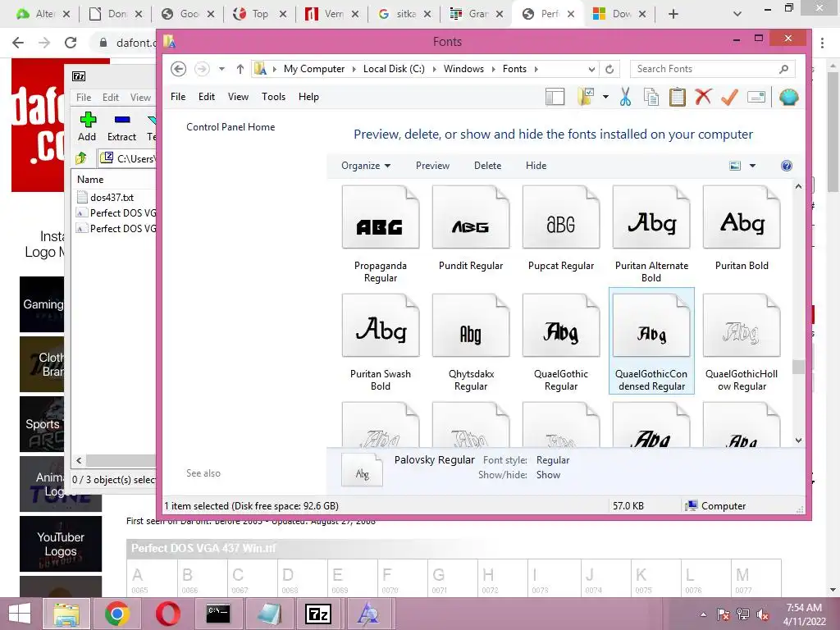Click the Copy toolbar icon in Fonts
Image resolution: width=840 pixels, height=630 pixels.
pos(651,97)
